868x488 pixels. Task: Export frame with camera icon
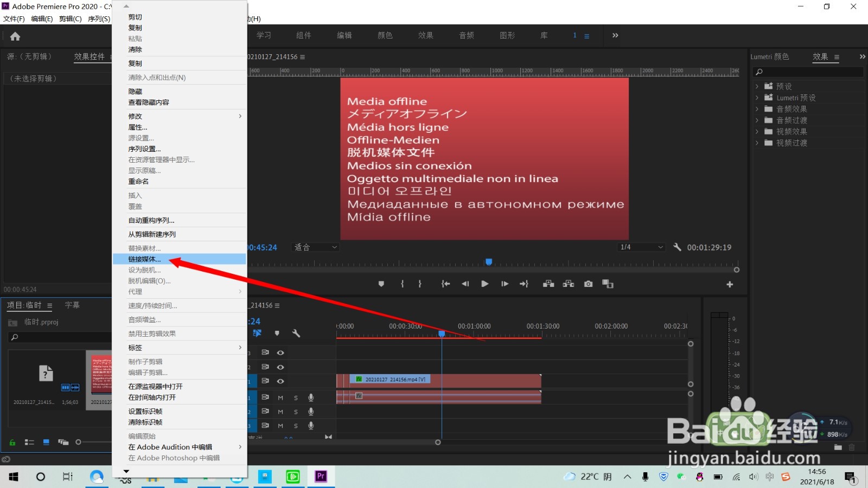point(588,284)
